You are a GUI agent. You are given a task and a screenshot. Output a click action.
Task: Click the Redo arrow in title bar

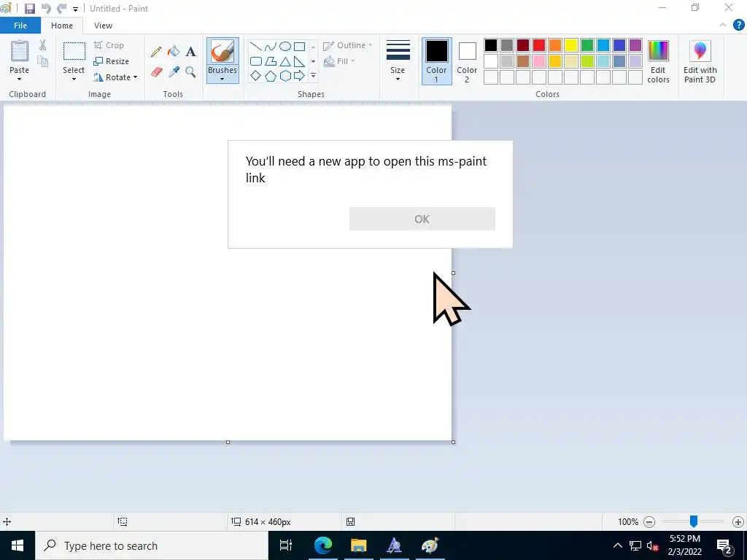pos(61,9)
